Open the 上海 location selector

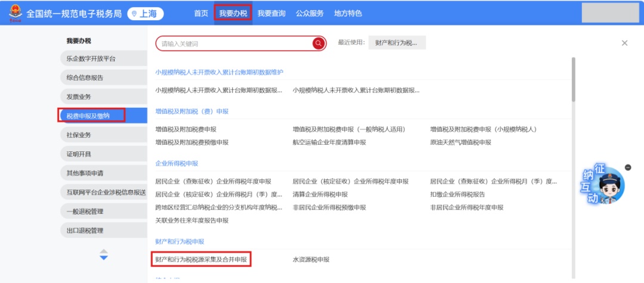point(145,14)
